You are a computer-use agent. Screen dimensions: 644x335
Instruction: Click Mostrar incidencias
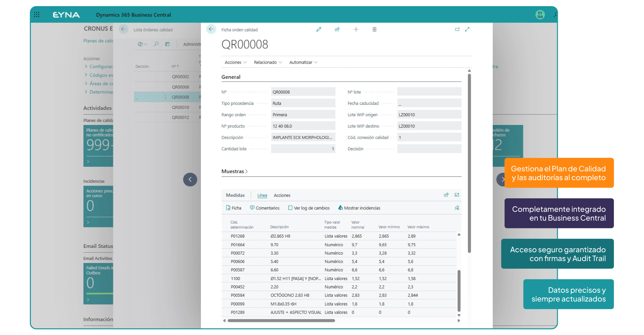[x=359, y=208]
